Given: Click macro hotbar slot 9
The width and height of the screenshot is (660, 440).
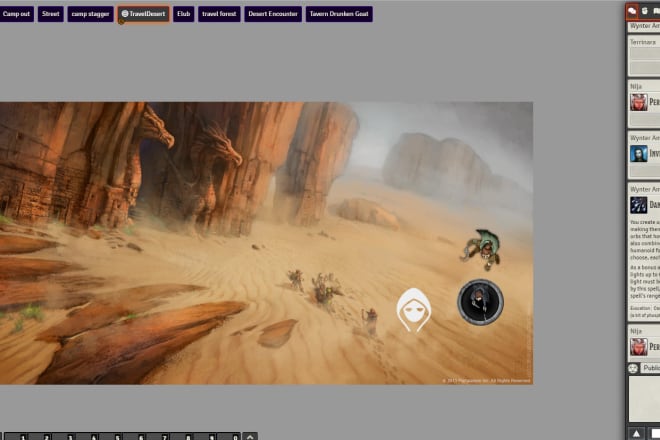Looking at the screenshot, I should tap(204, 436).
